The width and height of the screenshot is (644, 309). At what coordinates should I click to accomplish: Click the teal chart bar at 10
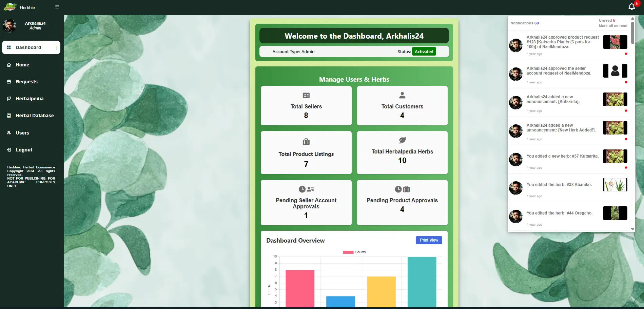[x=422, y=282]
